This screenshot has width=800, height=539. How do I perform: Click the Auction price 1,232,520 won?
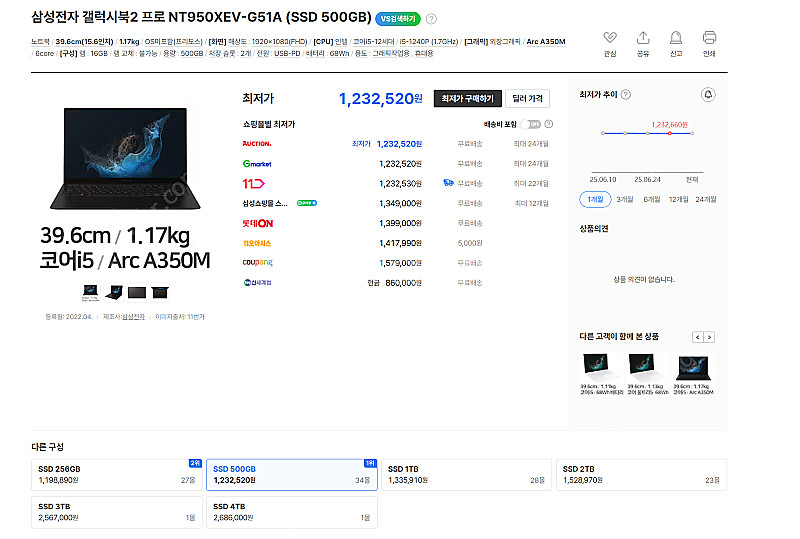click(x=399, y=144)
